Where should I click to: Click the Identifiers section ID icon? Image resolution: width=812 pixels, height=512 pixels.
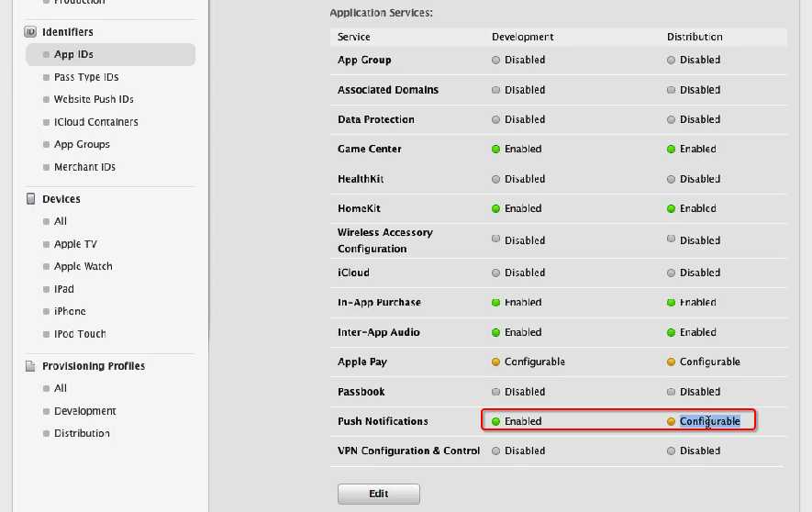click(30, 32)
